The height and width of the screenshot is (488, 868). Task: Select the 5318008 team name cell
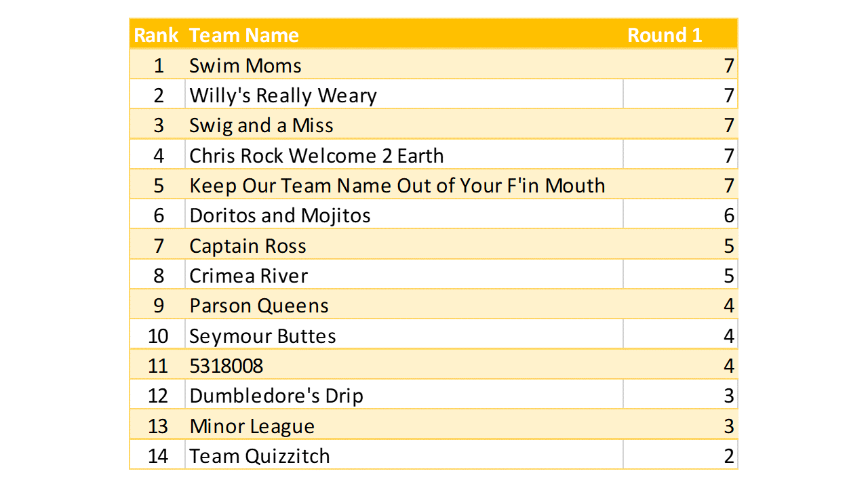pyautogui.click(x=226, y=366)
